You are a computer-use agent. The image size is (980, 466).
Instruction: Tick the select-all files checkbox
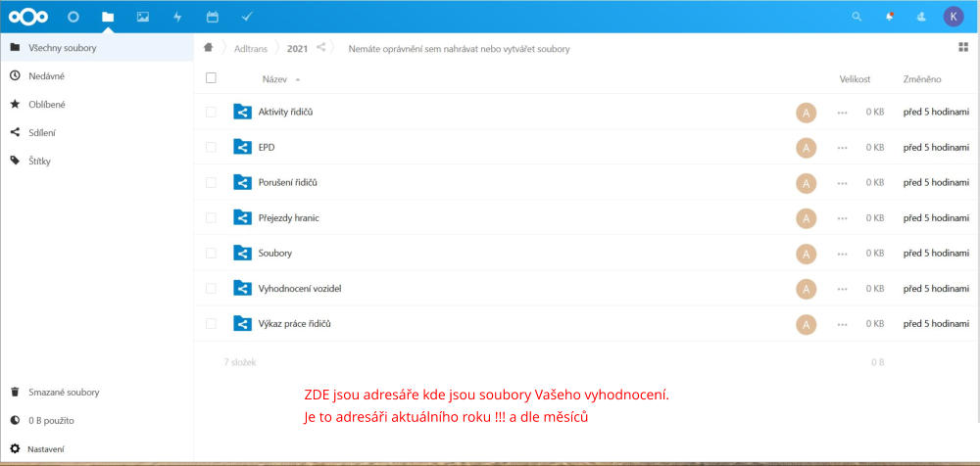click(x=211, y=78)
